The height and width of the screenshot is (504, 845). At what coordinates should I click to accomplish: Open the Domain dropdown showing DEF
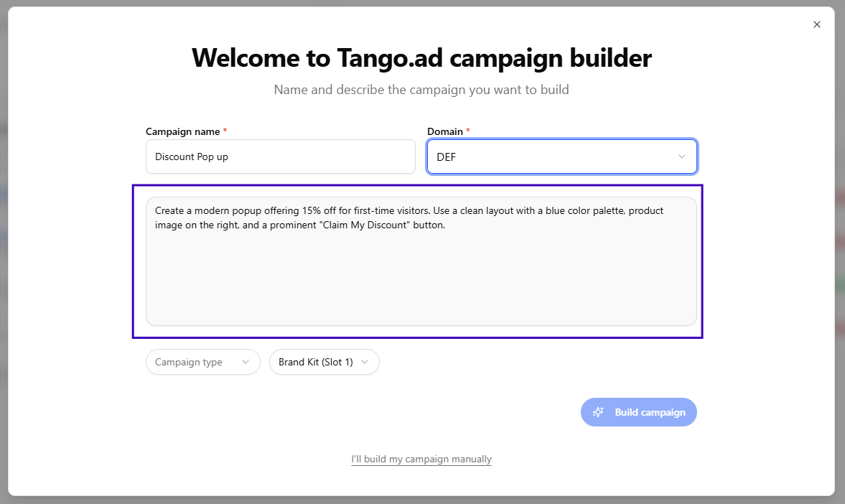point(562,157)
